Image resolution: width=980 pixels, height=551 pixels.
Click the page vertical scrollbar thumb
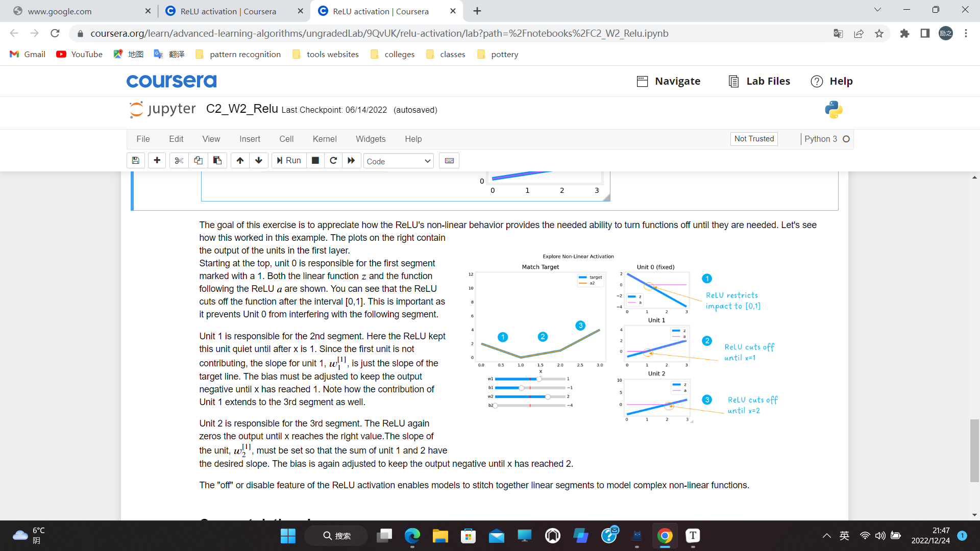[x=974, y=450]
